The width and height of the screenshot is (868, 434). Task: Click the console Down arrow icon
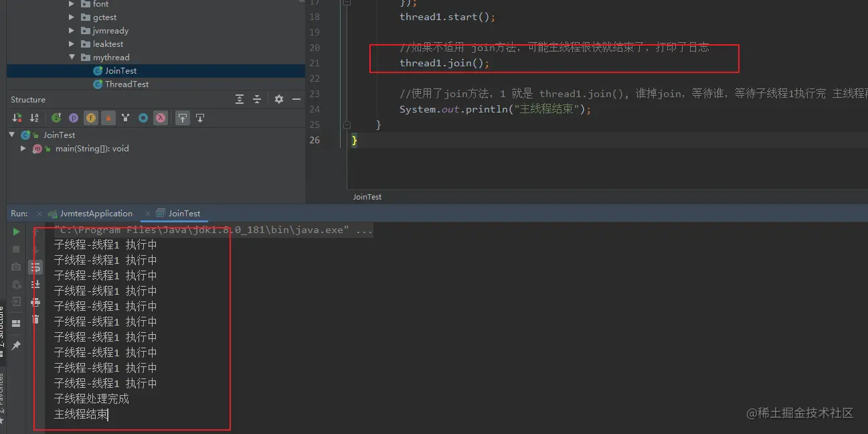(x=35, y=249)
